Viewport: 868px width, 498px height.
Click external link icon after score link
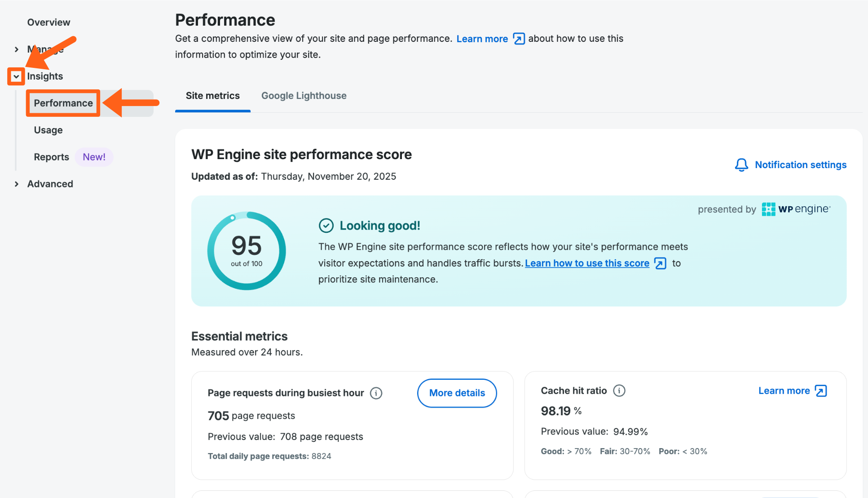[660, 263]
